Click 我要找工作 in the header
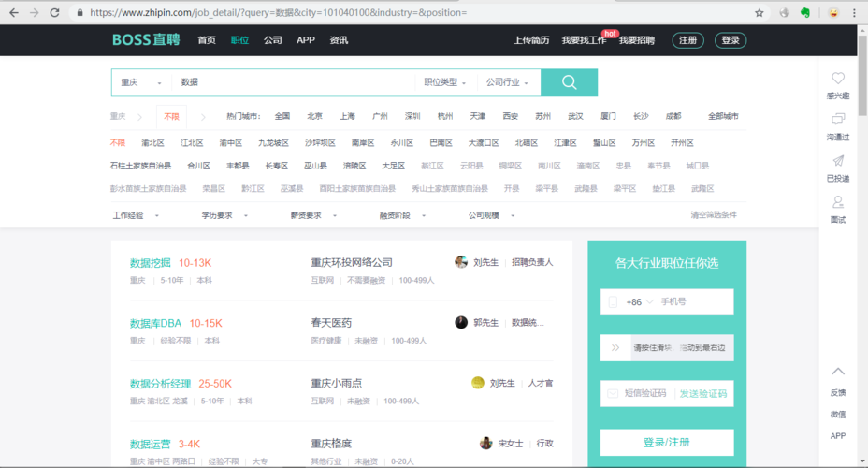Screen dimensions: 868x468 pyautogui.click(x=584, y=40)
